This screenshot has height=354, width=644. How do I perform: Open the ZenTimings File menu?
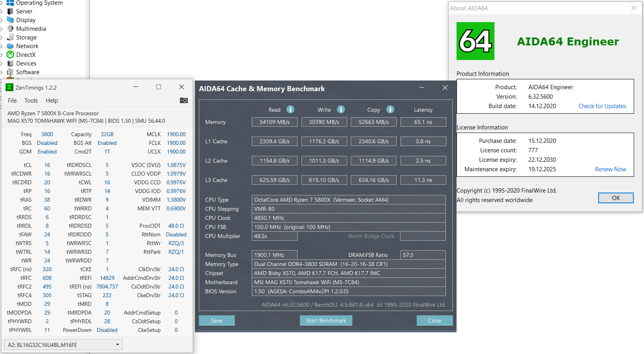(12, 100)
